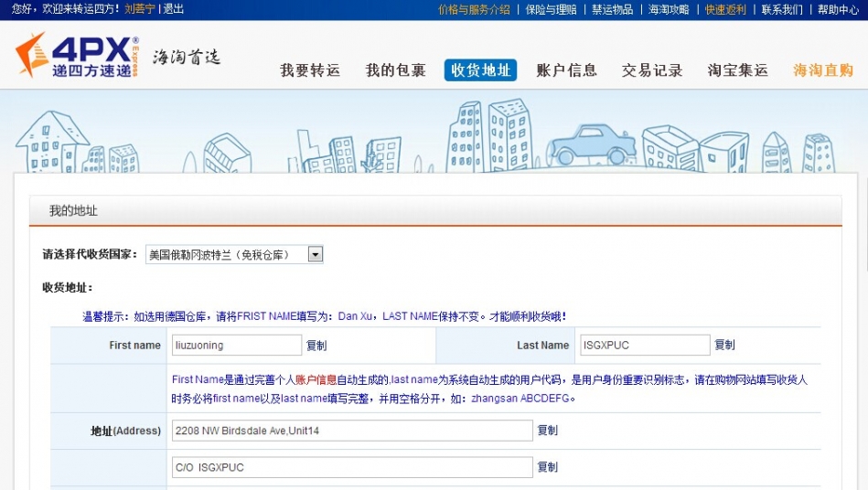Open the 禁运物品 link
The height and width of the screenshot is (490, 868).
(612, 9)
